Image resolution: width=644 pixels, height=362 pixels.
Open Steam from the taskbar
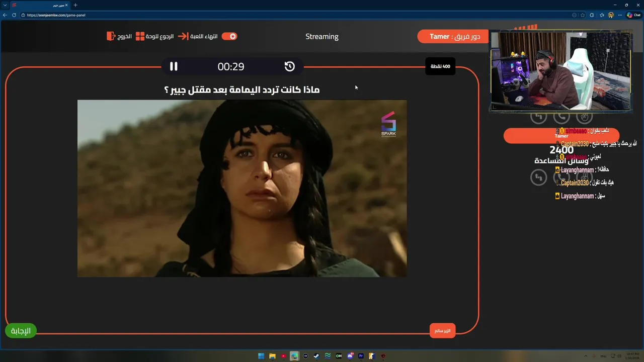(x=316, y=356)
